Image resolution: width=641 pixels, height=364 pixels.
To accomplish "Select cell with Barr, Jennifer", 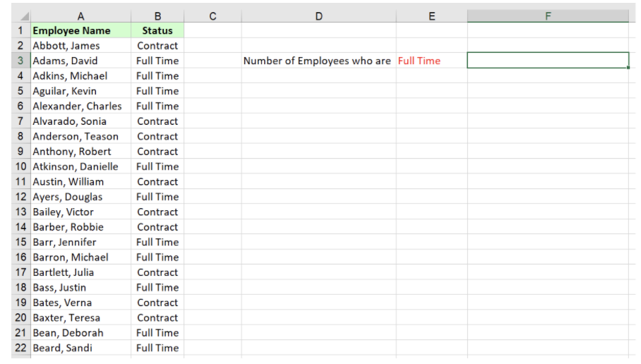I will pos(81,242).
